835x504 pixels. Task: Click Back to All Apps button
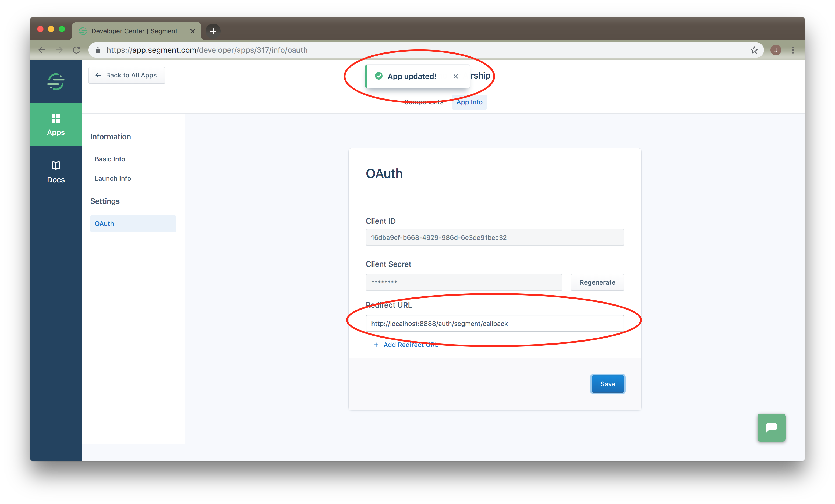pos(126,75)
